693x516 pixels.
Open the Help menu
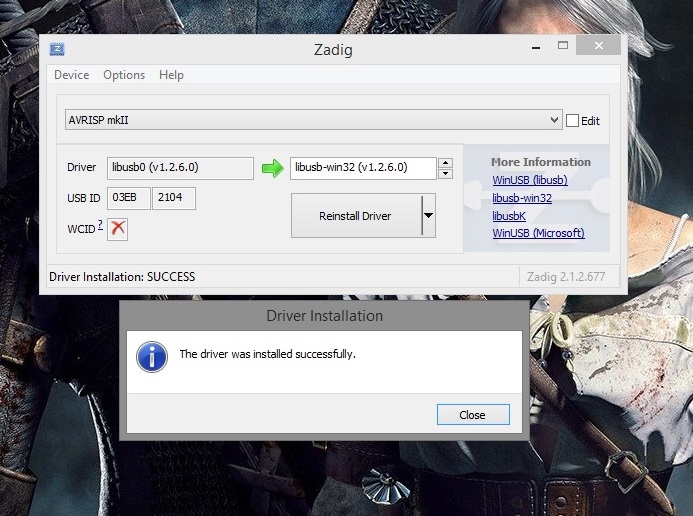coord(171,75)
